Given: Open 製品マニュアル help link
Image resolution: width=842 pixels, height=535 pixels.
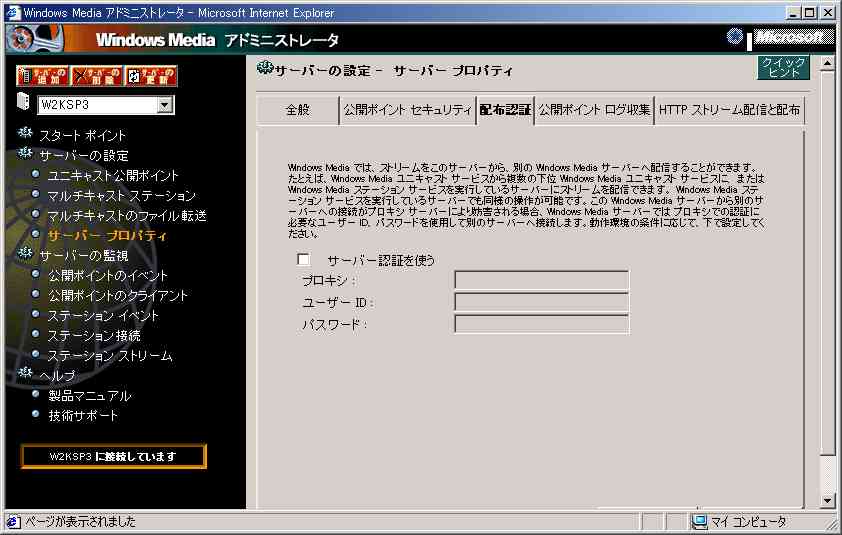Looking at the screenshot, I should pos(89,396).
